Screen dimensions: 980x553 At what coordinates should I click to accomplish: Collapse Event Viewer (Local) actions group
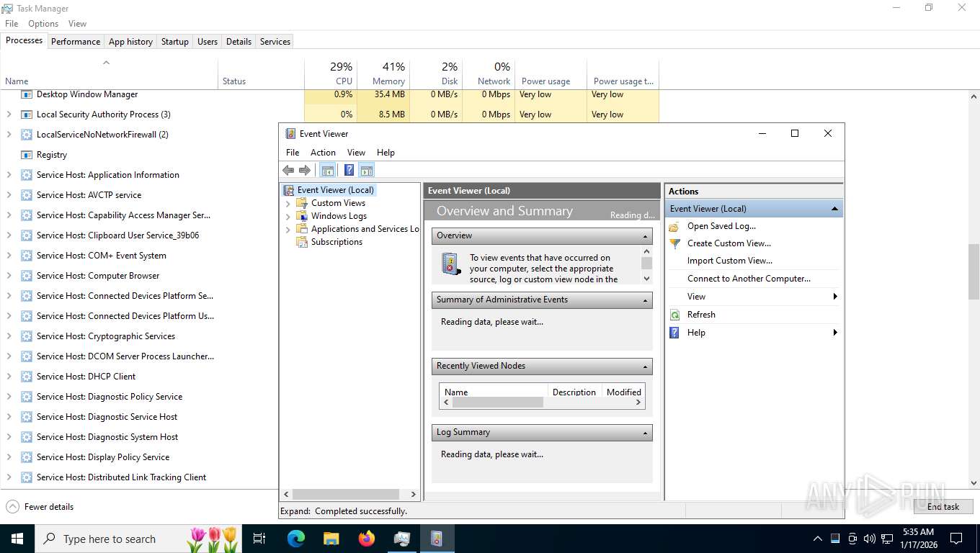point(834,209)
